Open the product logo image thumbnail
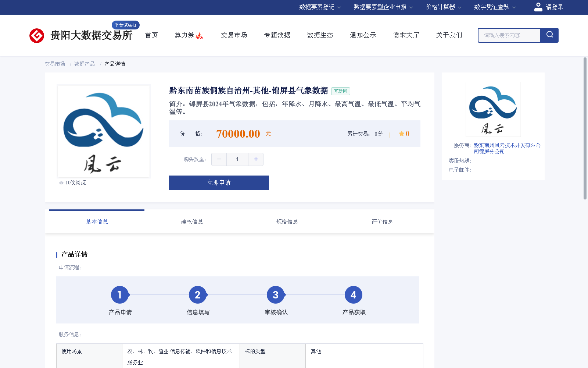 tap(104, 131)
